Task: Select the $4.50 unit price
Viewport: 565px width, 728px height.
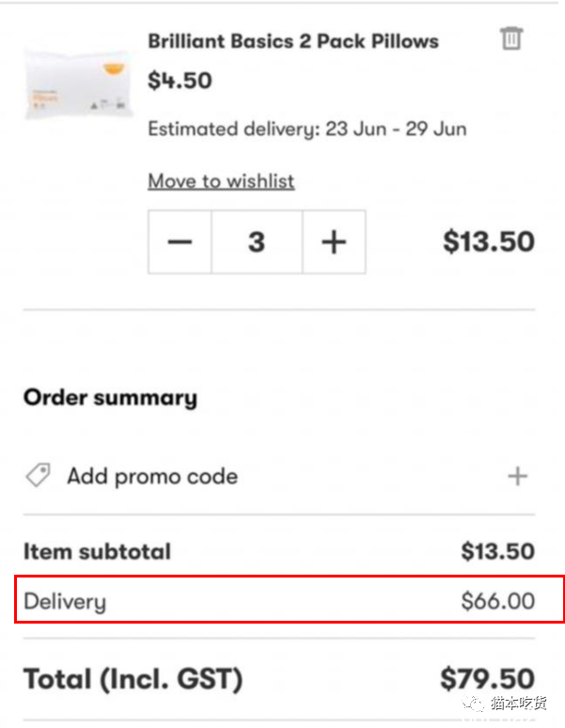Action: coord(180,80)
